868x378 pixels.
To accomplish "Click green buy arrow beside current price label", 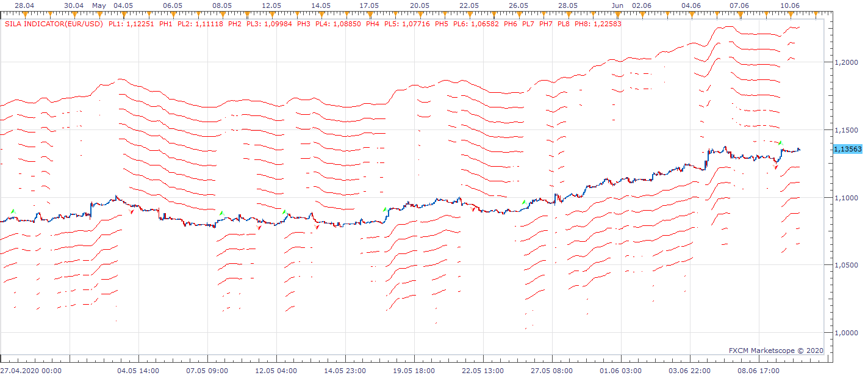I will (x=780, y=142).
